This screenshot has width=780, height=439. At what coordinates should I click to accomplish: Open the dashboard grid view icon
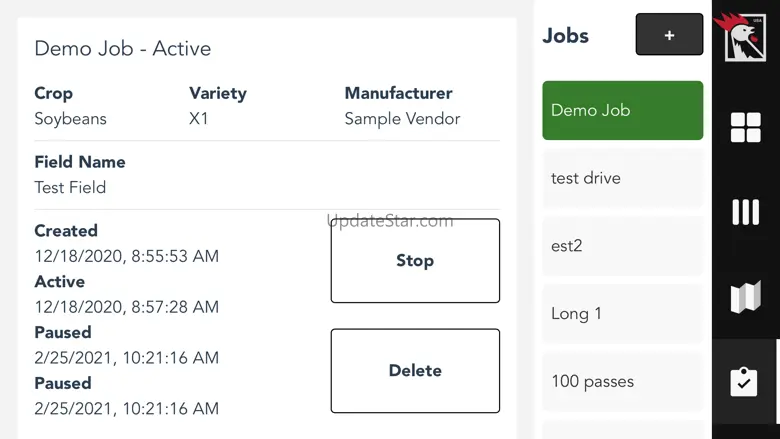(x=745, y=127)
